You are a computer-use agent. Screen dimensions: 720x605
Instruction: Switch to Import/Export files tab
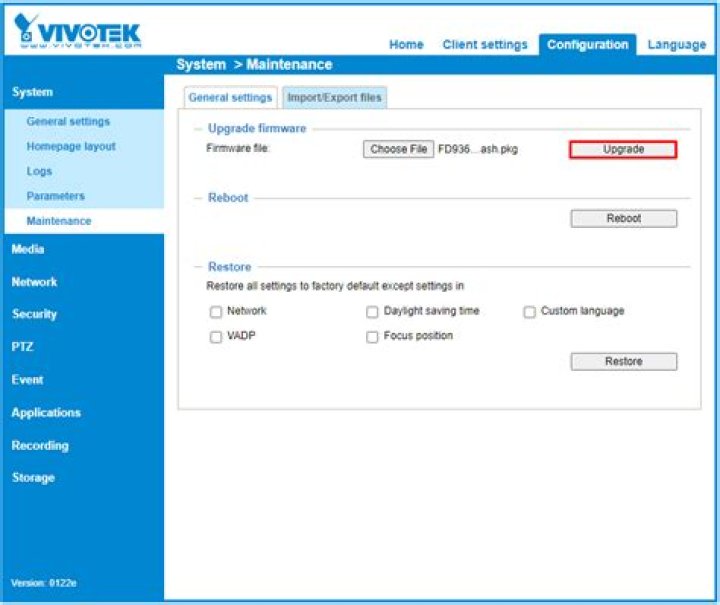334,97
